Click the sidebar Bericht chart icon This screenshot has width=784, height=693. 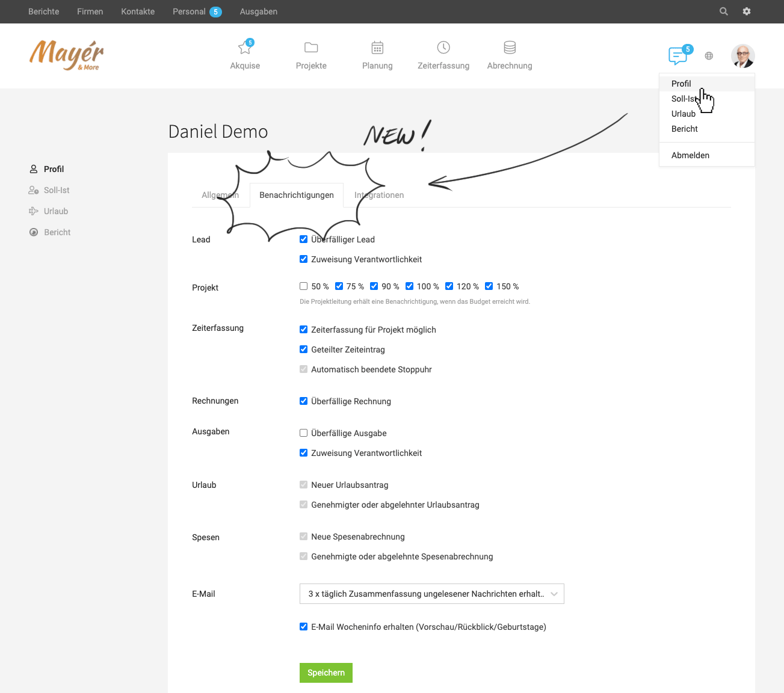click(x=34, y=232)
